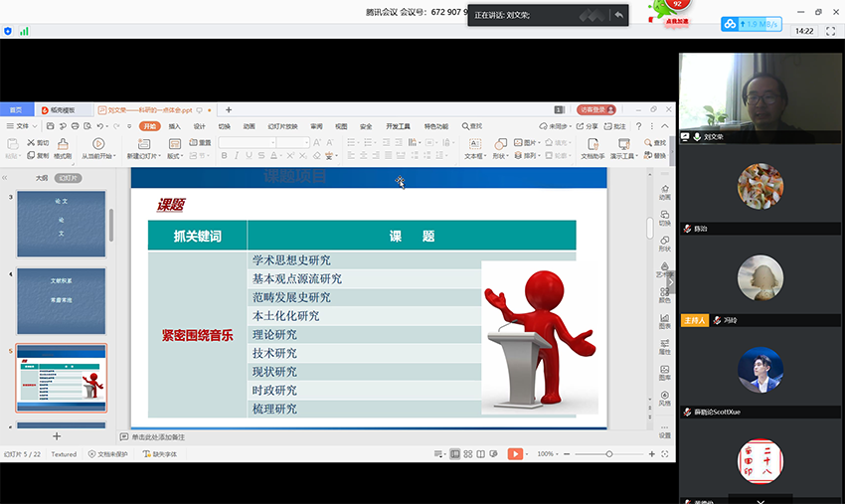Expand the 文件 file menu dropdown
This screenshot has width=845, height=504.
tap(22, 126)
